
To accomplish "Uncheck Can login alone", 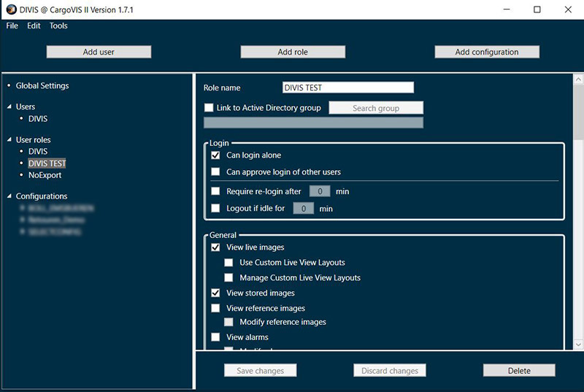I will [x=215, y=155].
